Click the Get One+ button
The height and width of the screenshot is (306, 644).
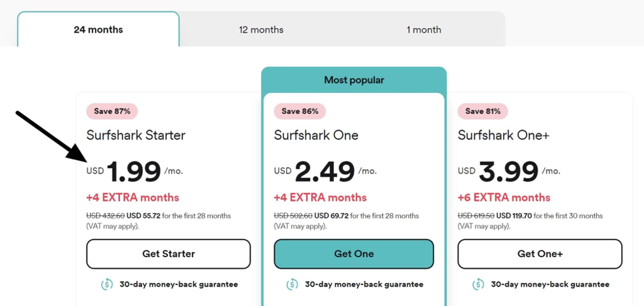pos(540,254)
